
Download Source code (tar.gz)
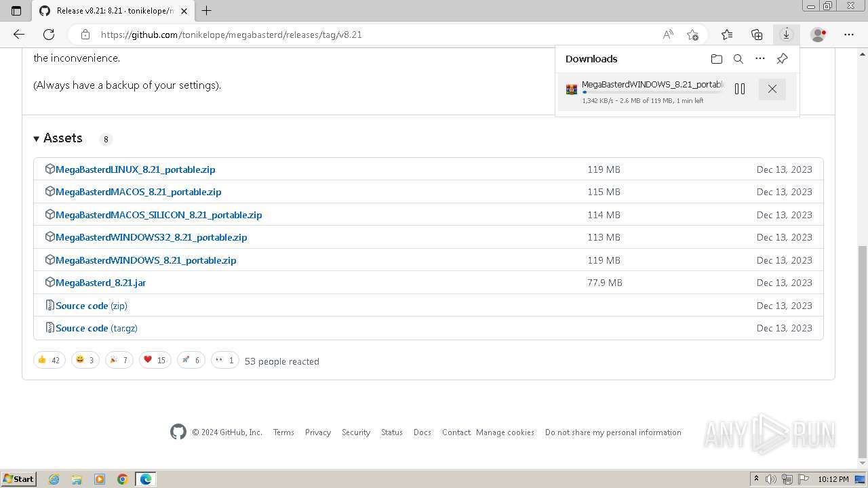(96, 328)
